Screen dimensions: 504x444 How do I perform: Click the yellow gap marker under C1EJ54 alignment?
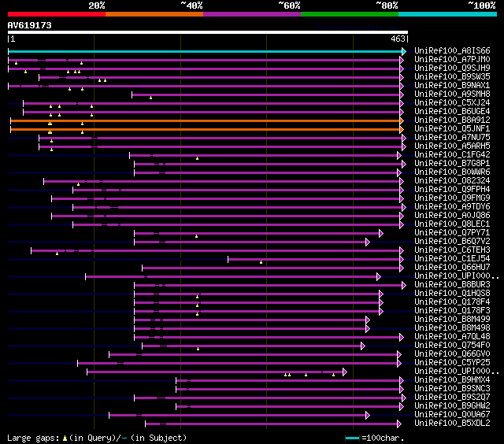(x=261, y=262)
